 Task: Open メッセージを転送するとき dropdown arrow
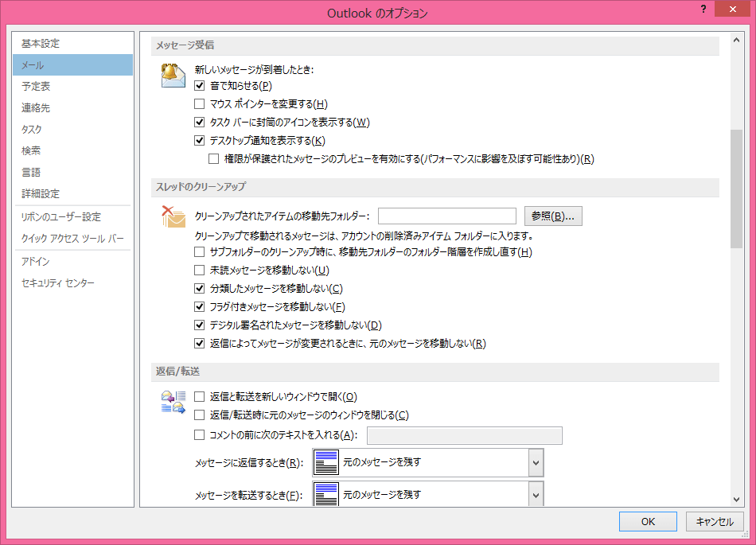click(536, 494)
